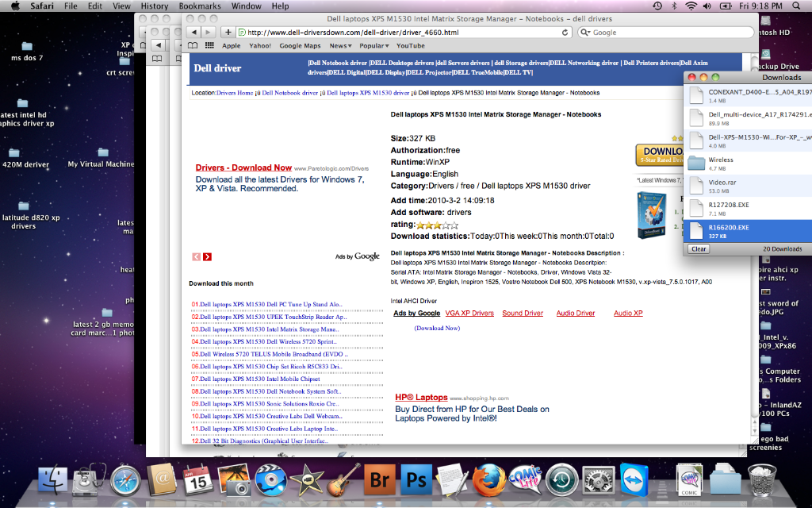
Task: Launch TeamViewer from the Dock
Action: click(x=634, y=480)
